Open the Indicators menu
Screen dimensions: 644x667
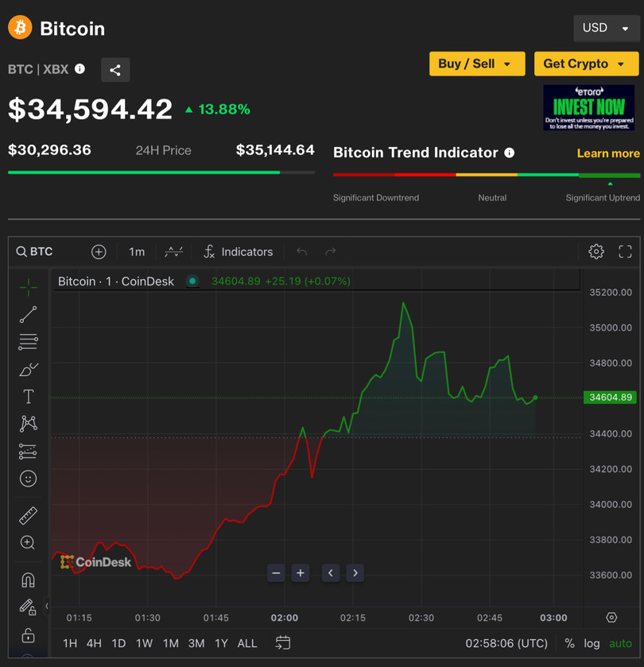pyautogui.click(x=238, y=252)
